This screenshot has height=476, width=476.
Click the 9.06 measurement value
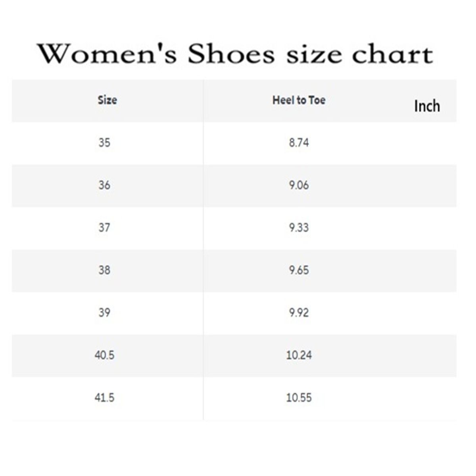pyautogui.click(x=299, y=185)
